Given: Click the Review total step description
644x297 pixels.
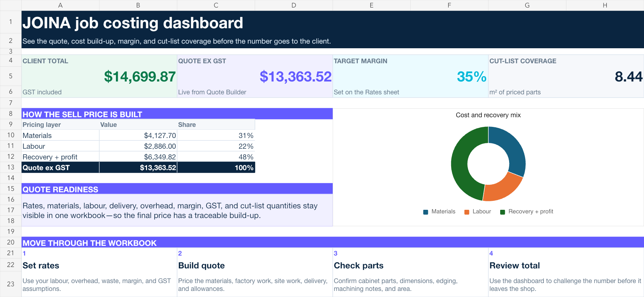Looking at the screenshot, I should tap(565, 285).
